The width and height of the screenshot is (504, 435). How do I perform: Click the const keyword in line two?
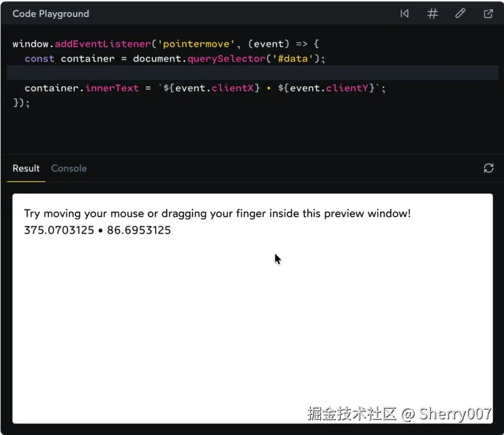click(x=39, y=58)
